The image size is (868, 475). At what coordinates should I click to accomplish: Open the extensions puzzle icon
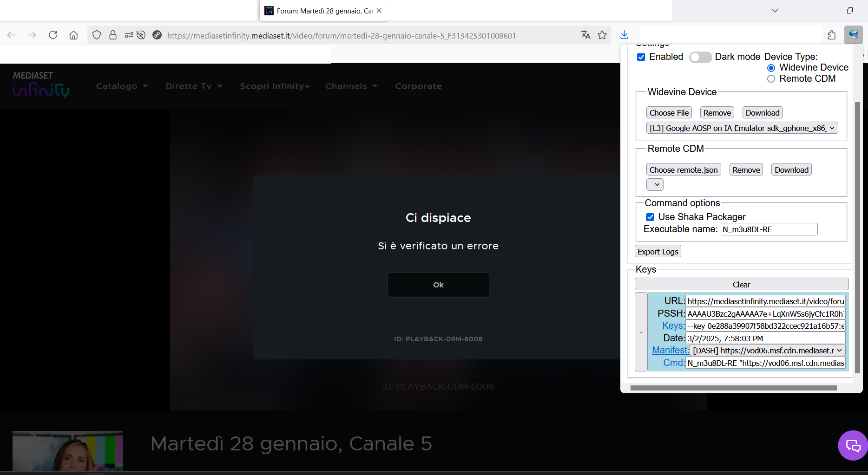(832, 35)
